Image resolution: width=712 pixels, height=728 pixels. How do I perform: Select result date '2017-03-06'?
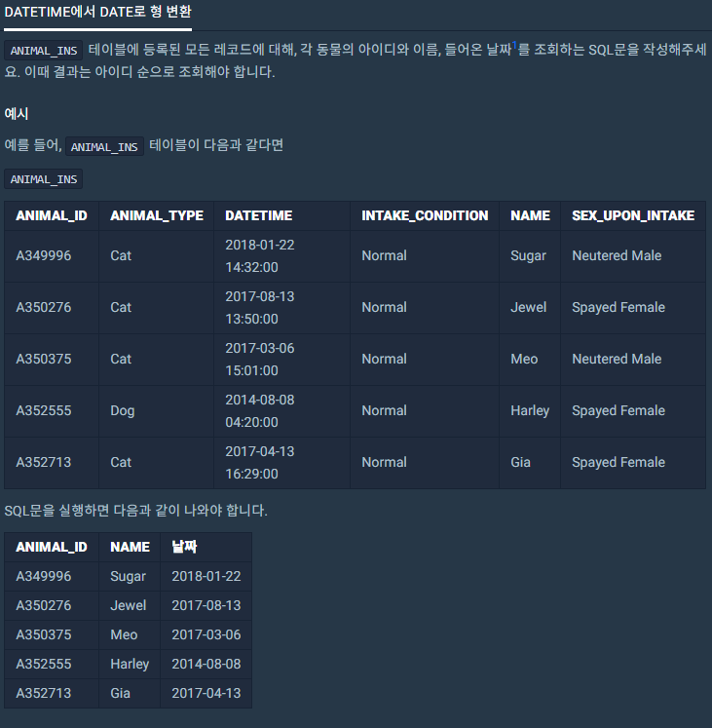(206, 635)
